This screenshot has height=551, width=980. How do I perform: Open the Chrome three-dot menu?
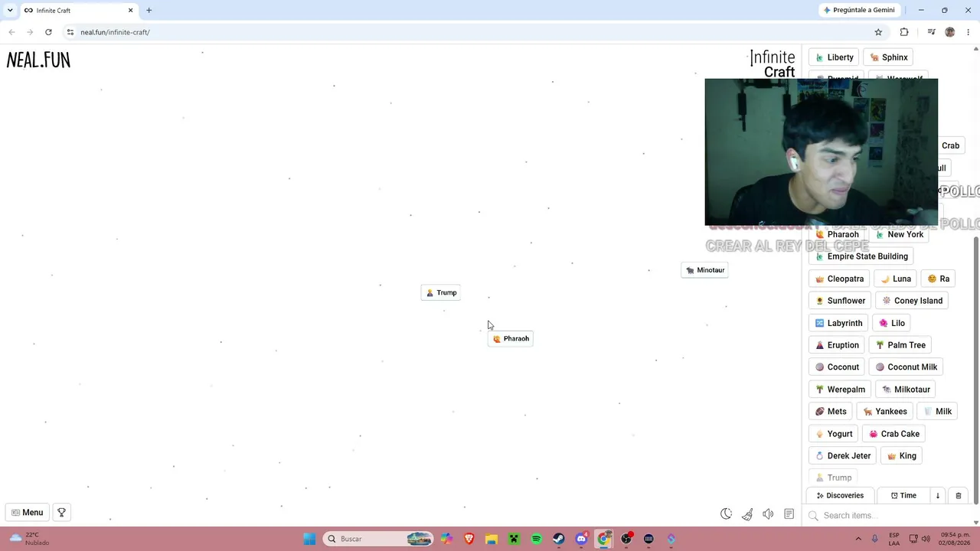coord(969,32)
